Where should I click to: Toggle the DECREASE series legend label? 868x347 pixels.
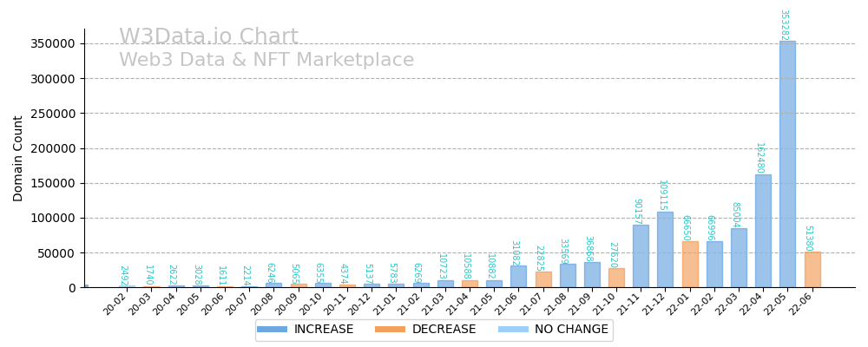(443, 330)
